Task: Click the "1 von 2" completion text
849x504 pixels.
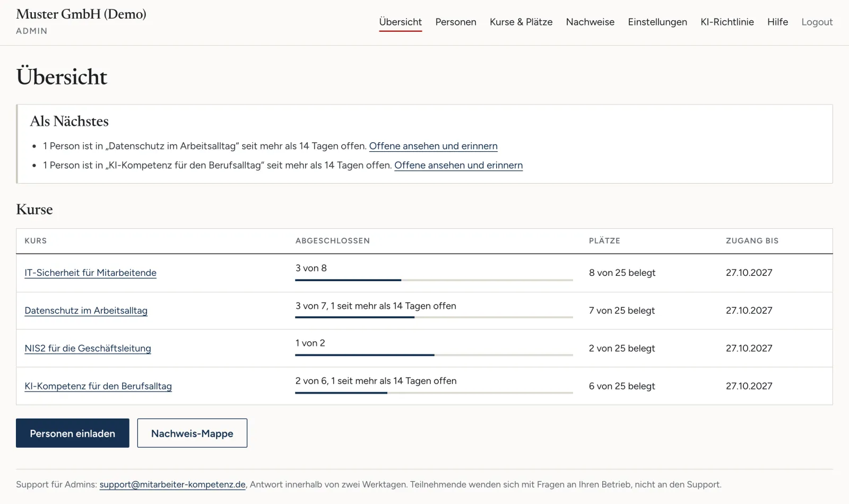Action: [310, 343]
